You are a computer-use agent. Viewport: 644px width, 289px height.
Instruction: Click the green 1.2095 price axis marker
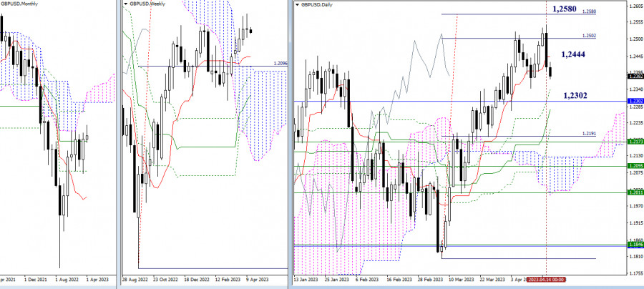click(635, 166)
